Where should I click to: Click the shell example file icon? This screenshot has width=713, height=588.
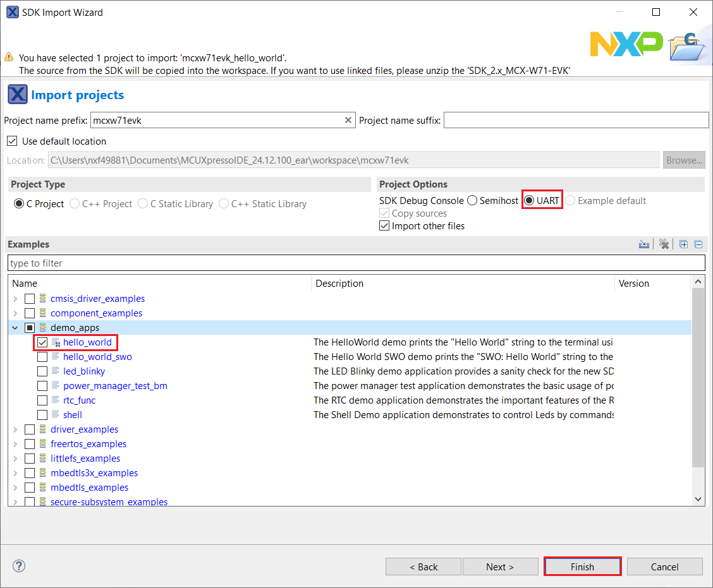tap(56, 415)
